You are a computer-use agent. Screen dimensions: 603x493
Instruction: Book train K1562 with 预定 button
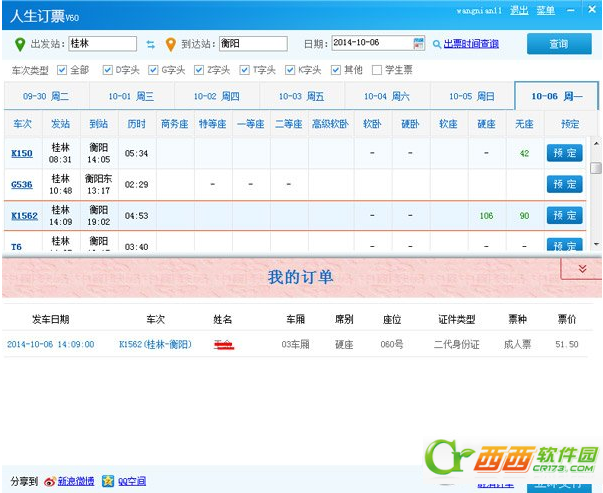pyautogui.click(x=564, y=215)
